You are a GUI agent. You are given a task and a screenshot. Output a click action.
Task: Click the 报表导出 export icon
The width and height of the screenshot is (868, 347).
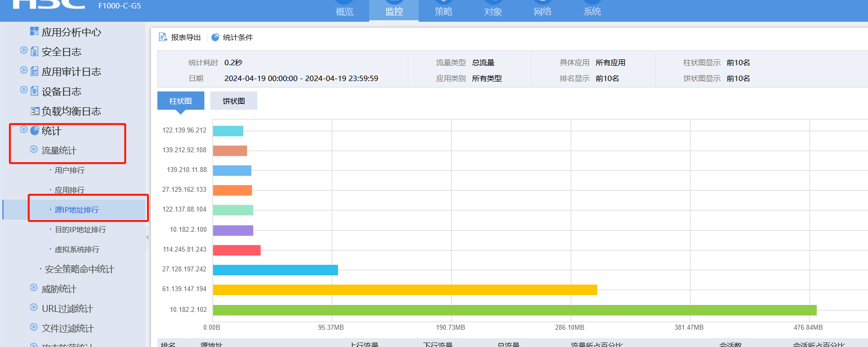pos(163,37)
